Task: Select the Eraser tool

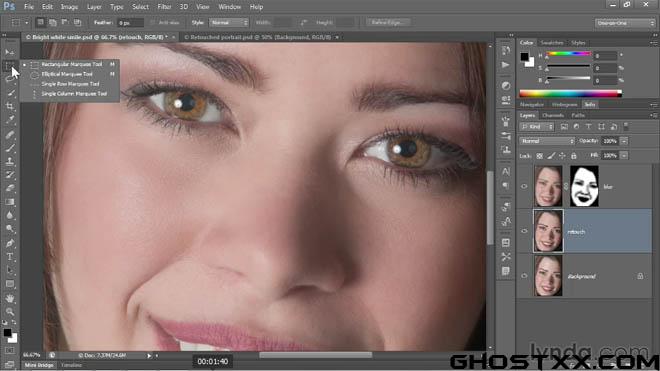Action: pos(10,188)
